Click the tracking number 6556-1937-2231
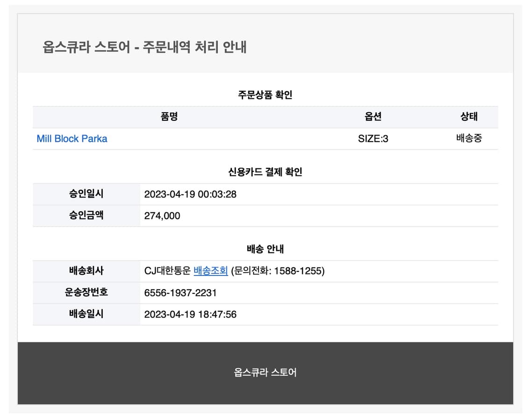 [x=180, y=293]
